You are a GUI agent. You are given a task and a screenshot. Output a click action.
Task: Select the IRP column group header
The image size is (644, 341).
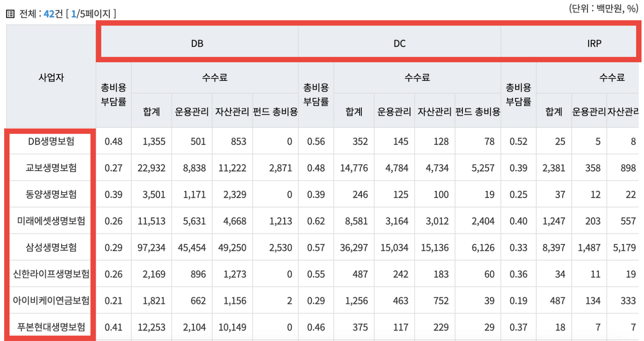(x=594, y=43)
